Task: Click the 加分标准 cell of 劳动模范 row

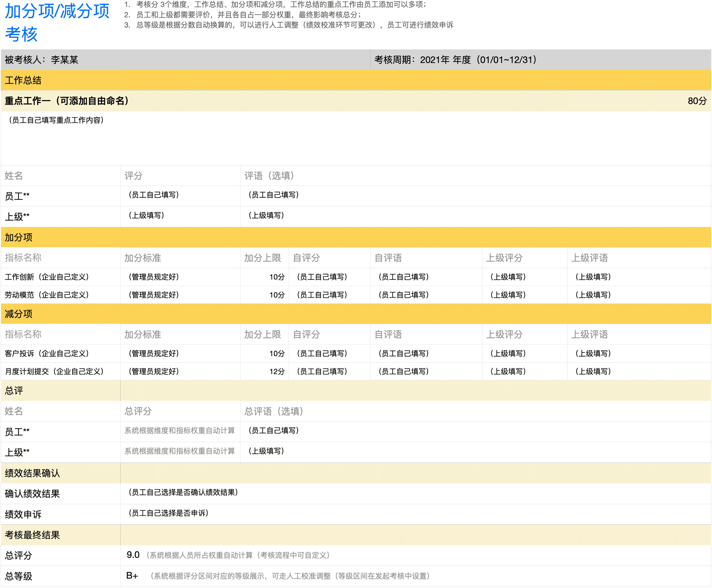Action: (180, 295)
